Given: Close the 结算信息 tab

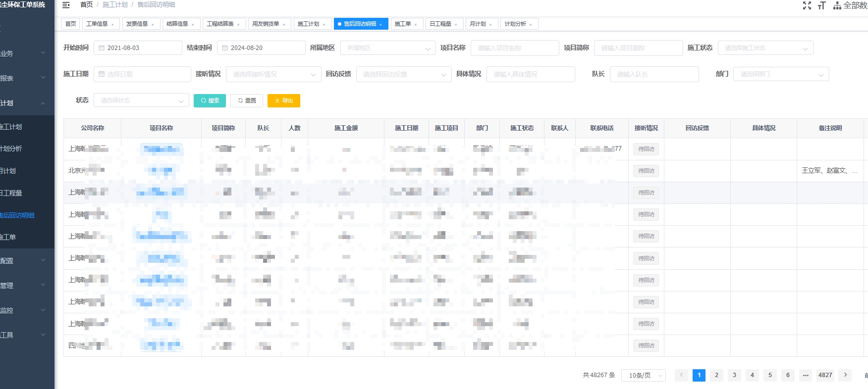Looking at the screenshot, I should click(193, 24).
